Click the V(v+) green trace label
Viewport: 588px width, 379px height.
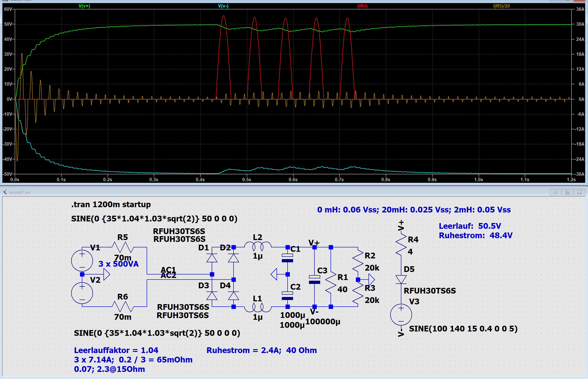pyautogui.click(x=84, y=6)
